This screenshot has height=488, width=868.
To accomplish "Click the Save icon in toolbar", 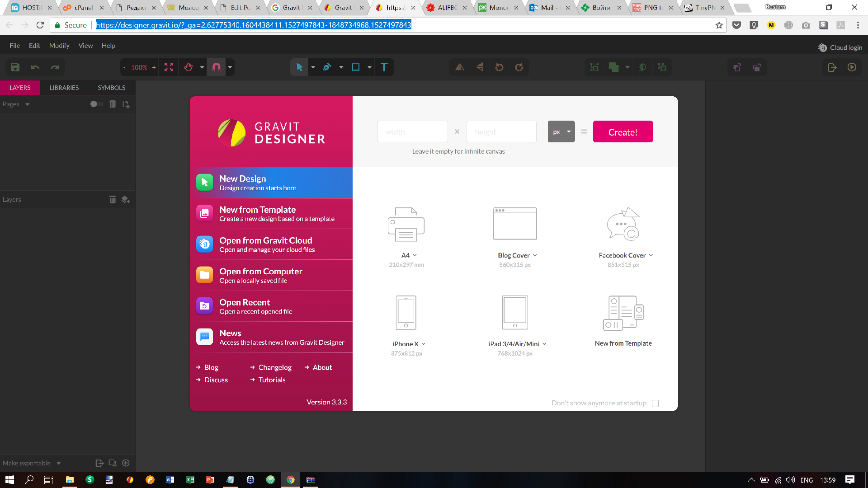I will click(x=15, y=67).
